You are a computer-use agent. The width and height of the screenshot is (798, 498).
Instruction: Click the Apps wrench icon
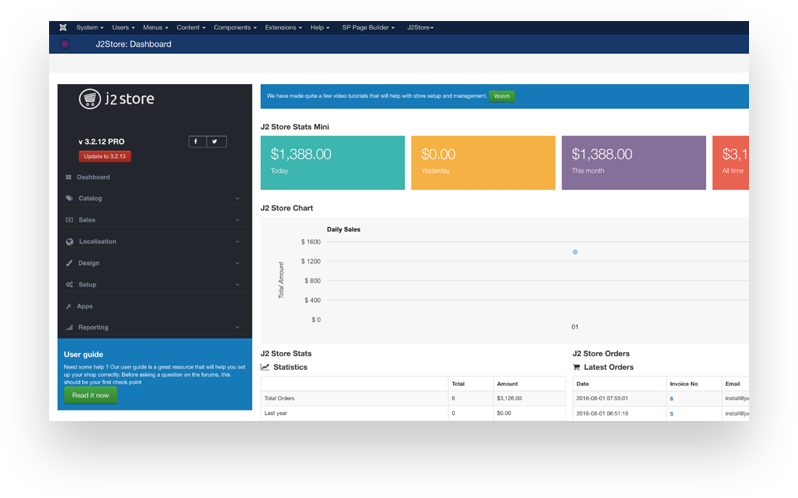69,306
